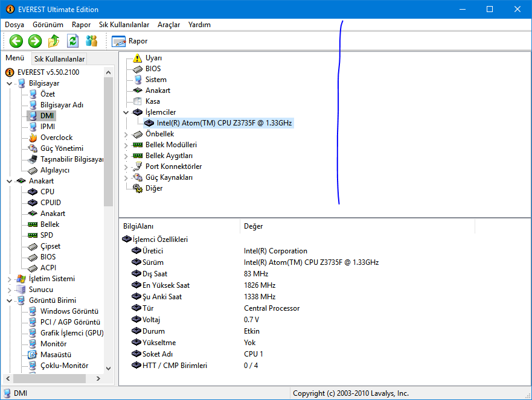Click the Taşınabilir Bilgisayar laptop icon
532x400 pixels.
pyautogui.click(x=33, y=159)
